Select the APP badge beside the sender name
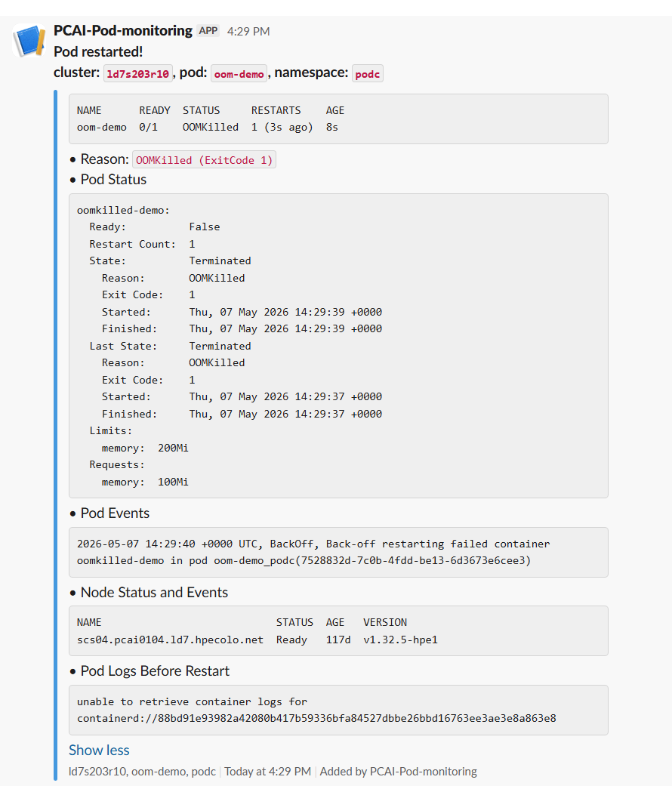 click(208, 30)
